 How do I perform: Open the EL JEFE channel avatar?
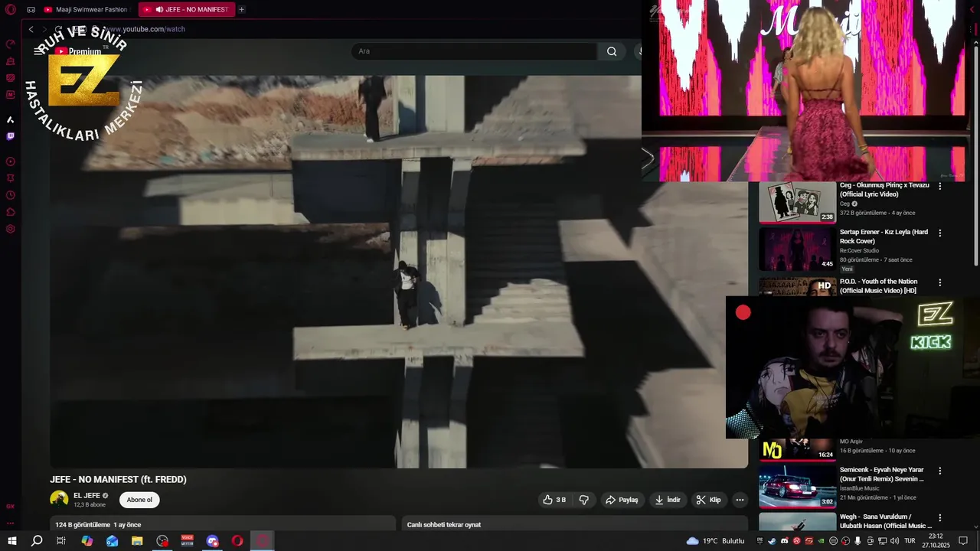(x=59, y=500)
